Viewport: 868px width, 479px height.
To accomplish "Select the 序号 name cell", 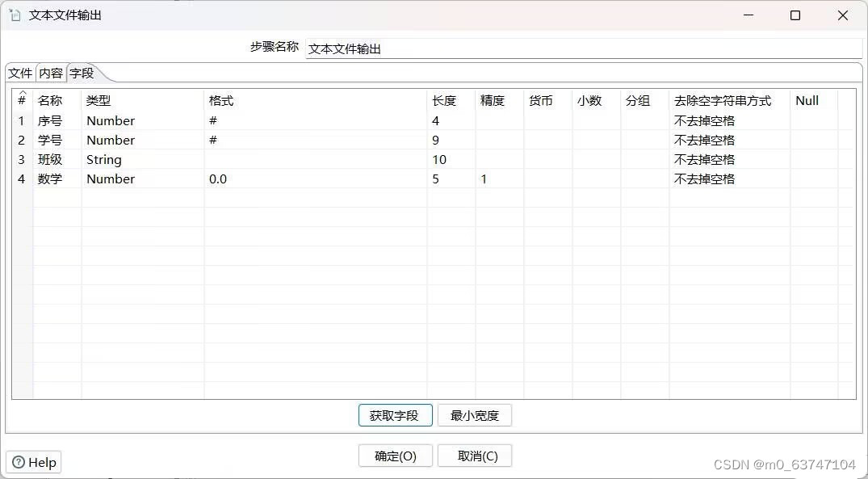I will point(57,120).
